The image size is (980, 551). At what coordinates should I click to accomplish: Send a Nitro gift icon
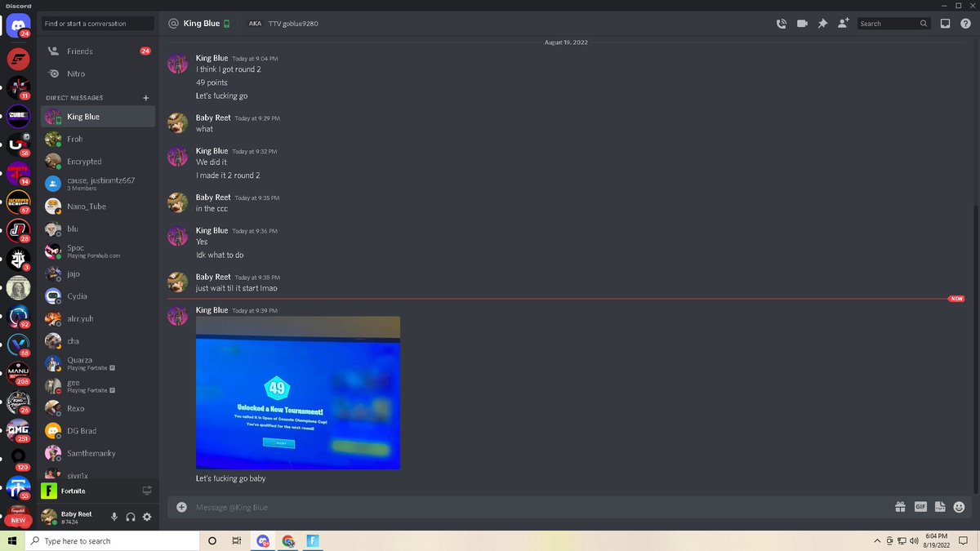(x=900, y=507)
